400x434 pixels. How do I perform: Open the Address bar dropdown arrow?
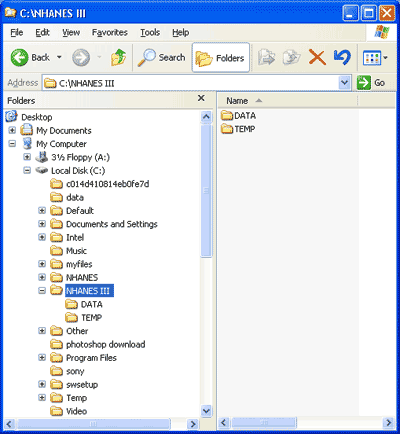(x=345, y=83)
